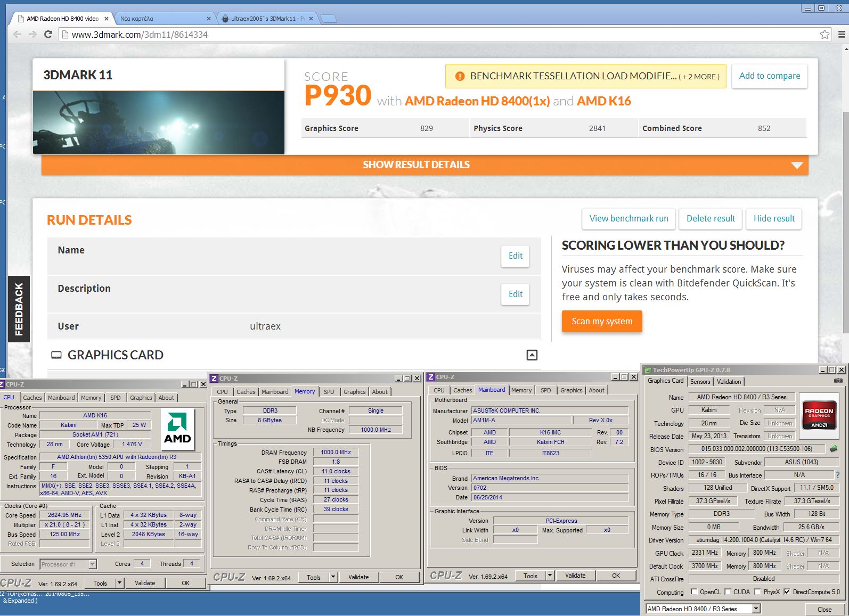Click the favicon of the ultraex2005 tab
The height and width of the screenshot is (616, 849).
point(225,19)
